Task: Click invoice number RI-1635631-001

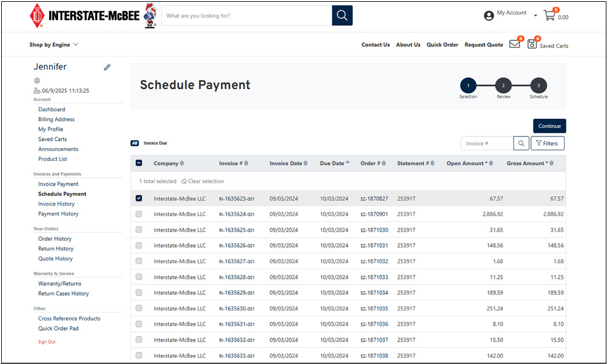Action: pyautogui.click(x=237, y=324)
